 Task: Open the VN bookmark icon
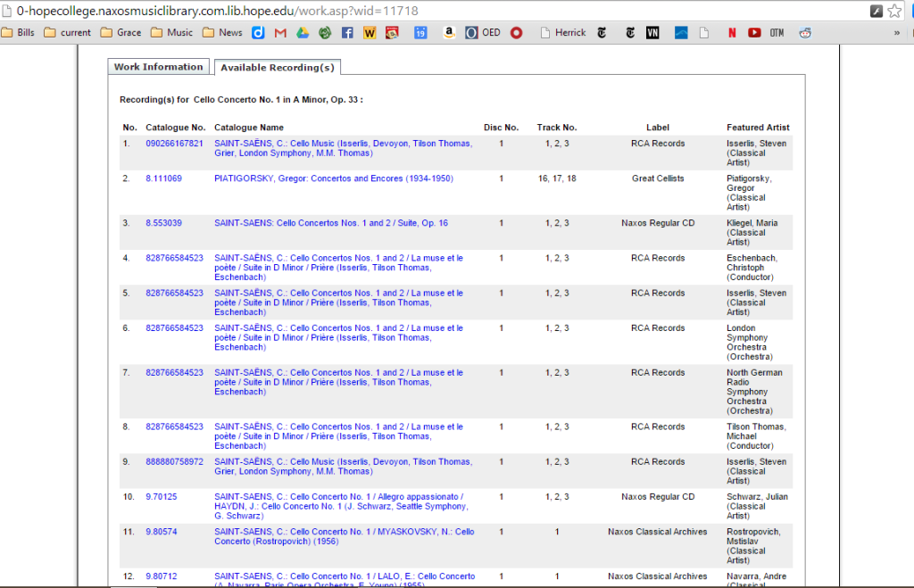click(x=652, y=33)
